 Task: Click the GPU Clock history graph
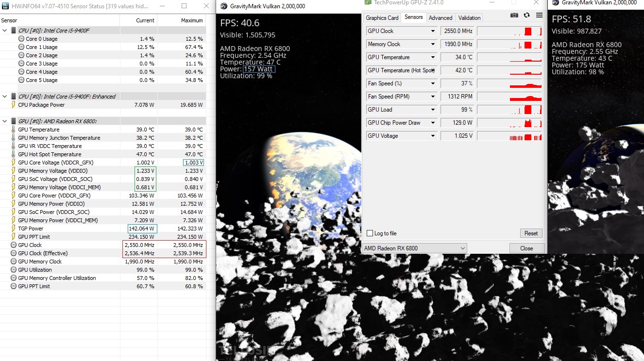tap(509, 31)
